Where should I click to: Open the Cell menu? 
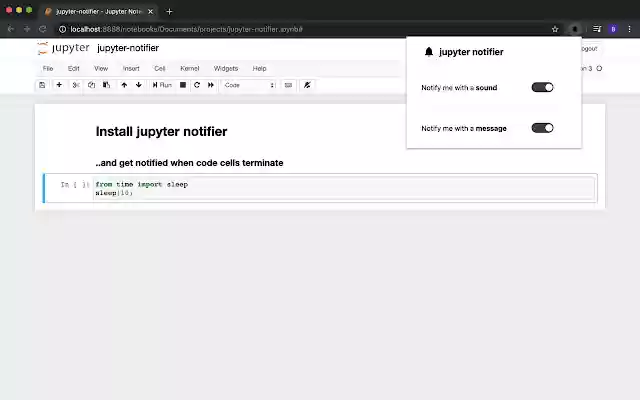coord(160,69)
